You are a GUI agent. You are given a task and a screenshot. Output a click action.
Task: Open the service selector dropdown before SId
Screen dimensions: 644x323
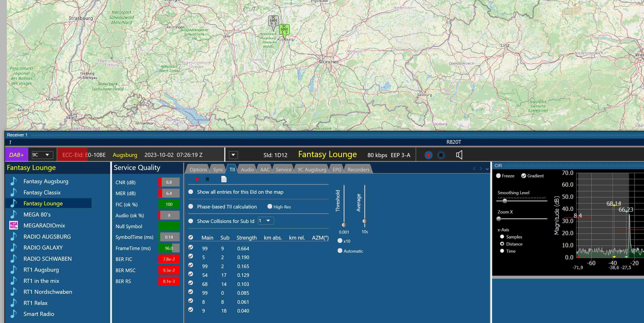tap(233, 155)
